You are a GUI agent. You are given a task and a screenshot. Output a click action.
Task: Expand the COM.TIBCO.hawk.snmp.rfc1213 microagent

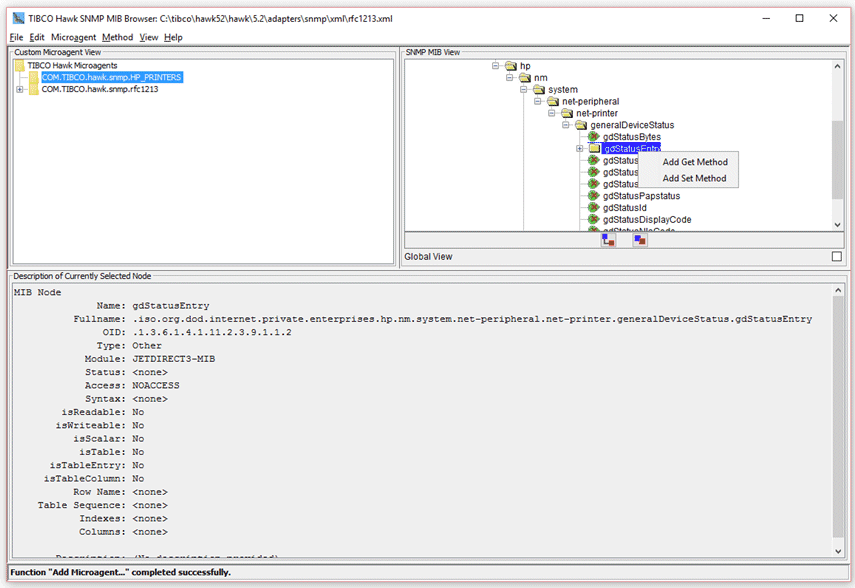click(19, 89)
